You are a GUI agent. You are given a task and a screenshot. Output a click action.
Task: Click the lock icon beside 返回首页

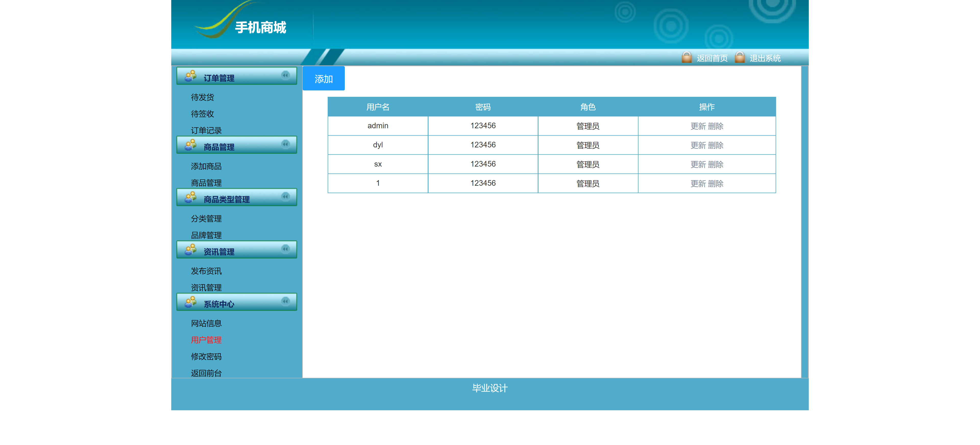(x=686, y=57)
